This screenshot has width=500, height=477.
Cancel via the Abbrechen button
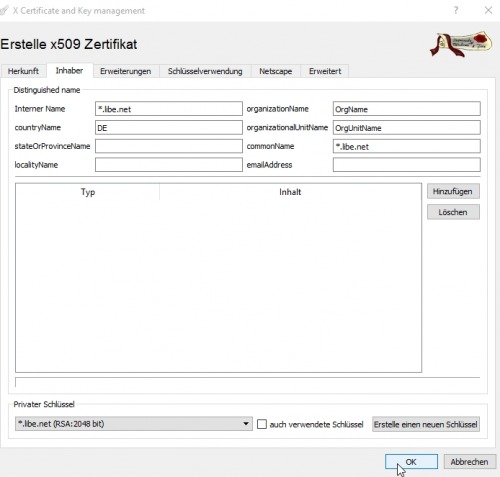pos(470,462)
